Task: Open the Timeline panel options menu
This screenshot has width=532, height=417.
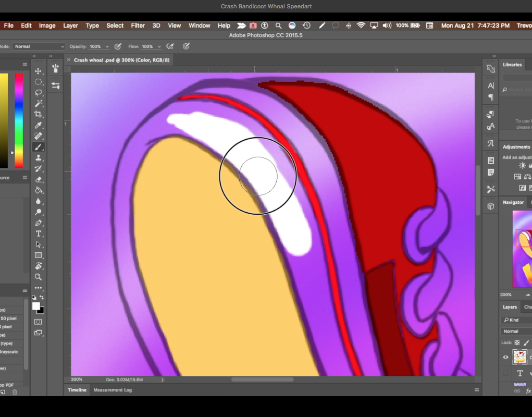Action: (x=476, y=390)
